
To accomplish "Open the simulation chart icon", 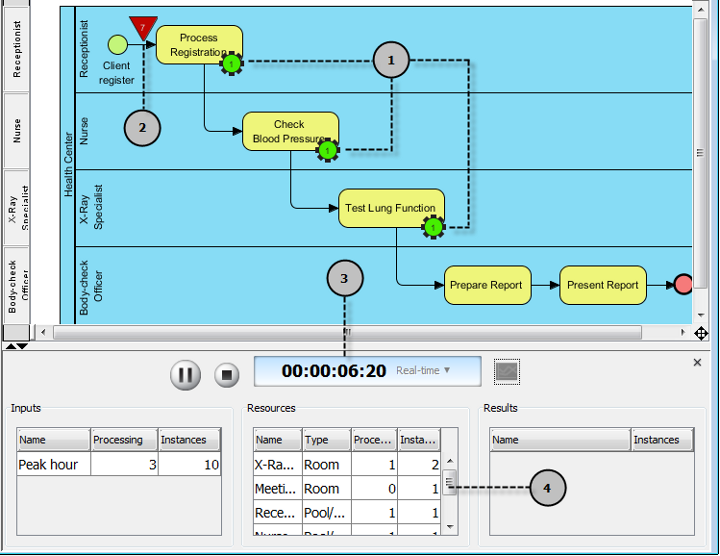I will pyautogui.click(x=507, y=371).
